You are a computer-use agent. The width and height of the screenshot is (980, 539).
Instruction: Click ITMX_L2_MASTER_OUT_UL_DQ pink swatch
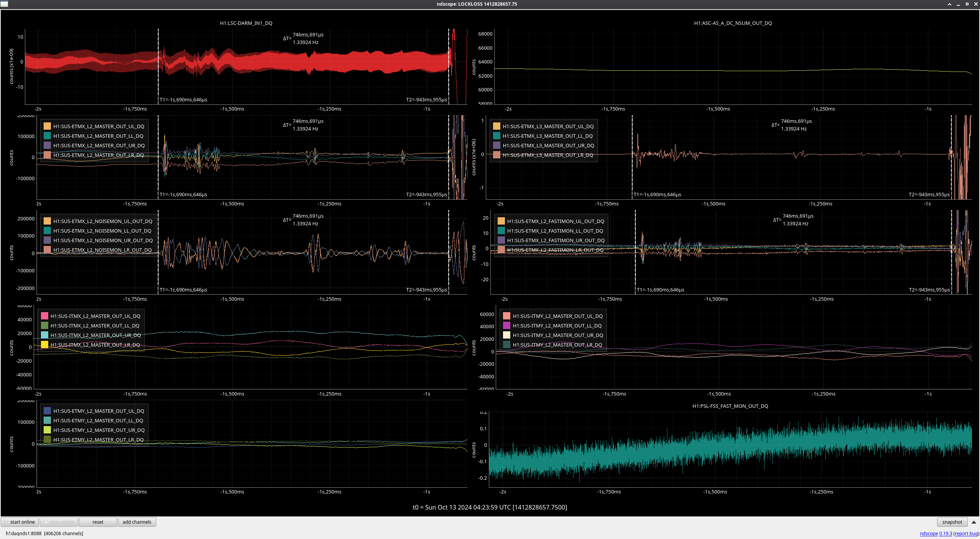[44, 316]
